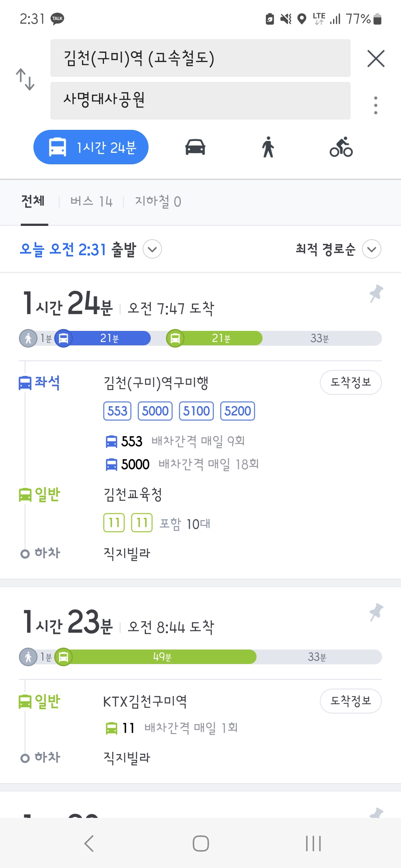This screenshot has width=401, height=868.
Task: Pin the 1시간 23분 route
Action: (x=376, y=612)
